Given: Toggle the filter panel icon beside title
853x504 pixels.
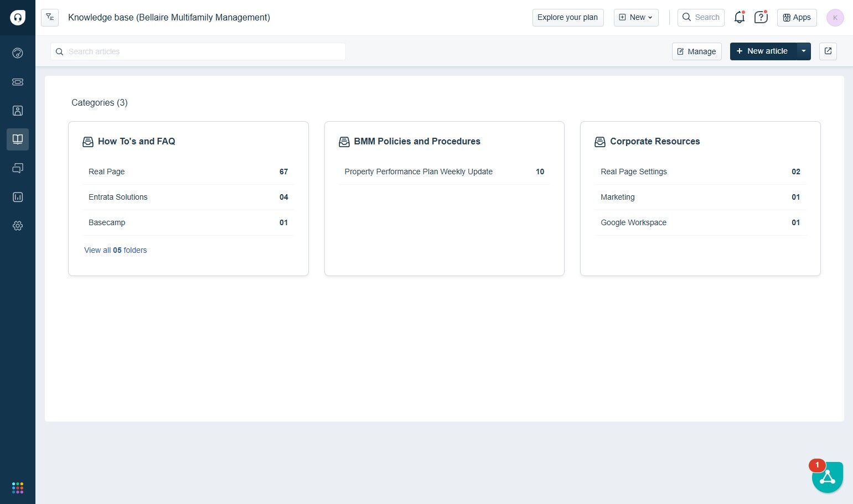Looking at the screenshot, I should tap(50, 17).
